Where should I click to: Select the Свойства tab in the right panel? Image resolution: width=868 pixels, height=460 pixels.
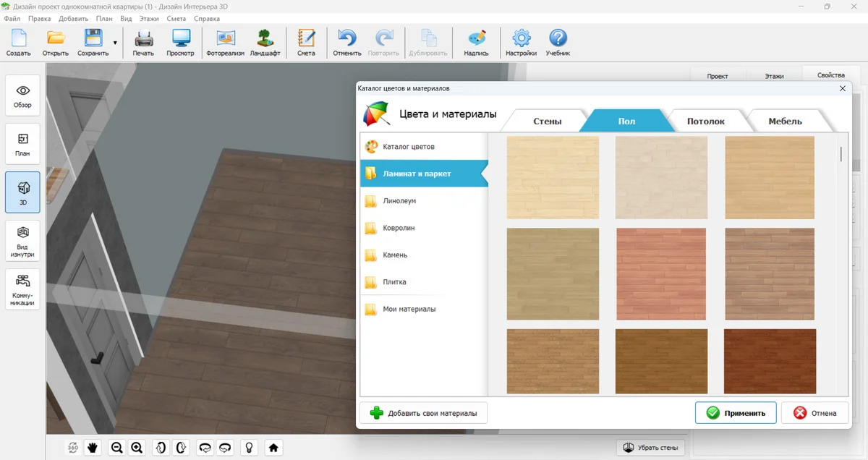tap(830, 74)
